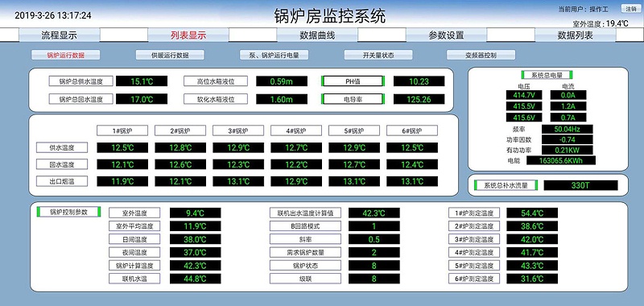Image resolution: width=644 pixels, height=306 pixels.
Task: Select the 锅炉运行数据 sub-page button
Action: [66, 55]
